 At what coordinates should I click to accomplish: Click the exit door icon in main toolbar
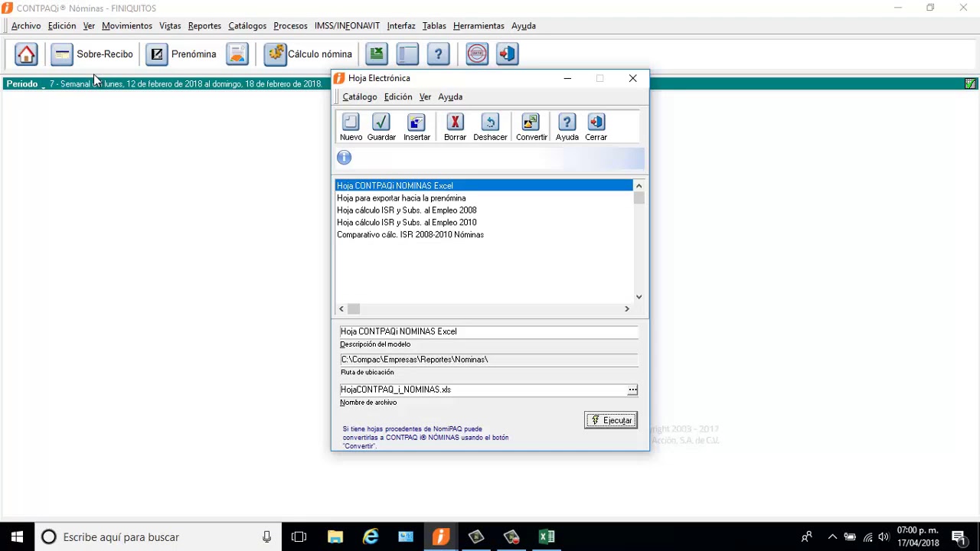coord(508,54)
